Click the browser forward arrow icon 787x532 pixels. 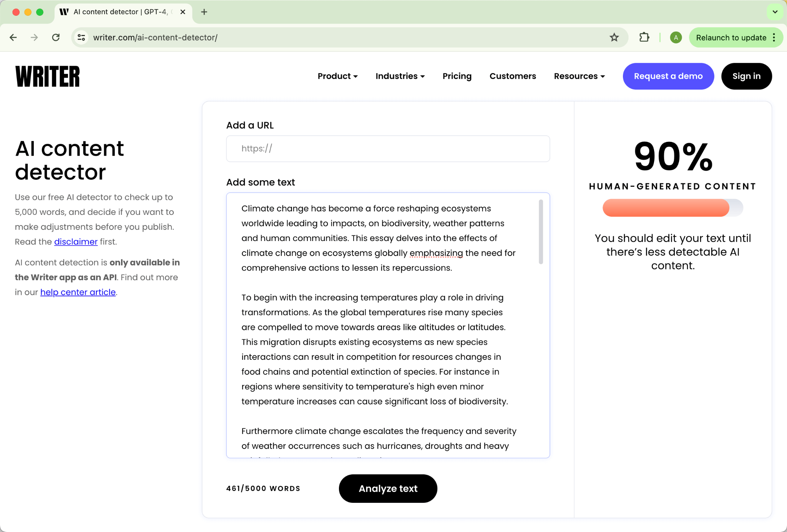coord(35,37)
